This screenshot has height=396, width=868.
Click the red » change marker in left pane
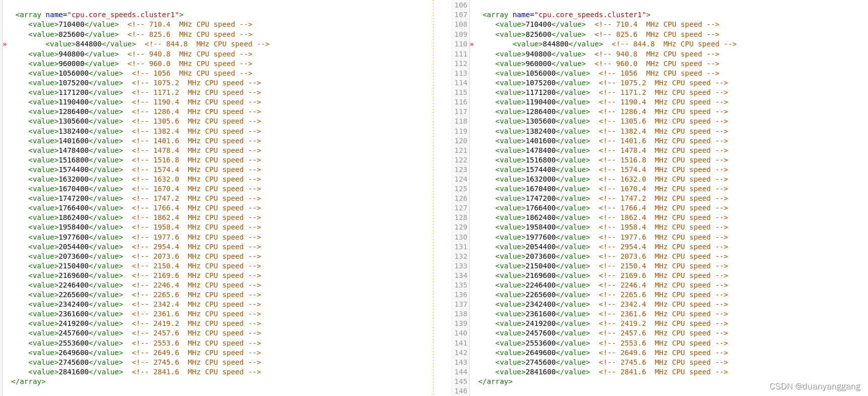pos(5,44)
